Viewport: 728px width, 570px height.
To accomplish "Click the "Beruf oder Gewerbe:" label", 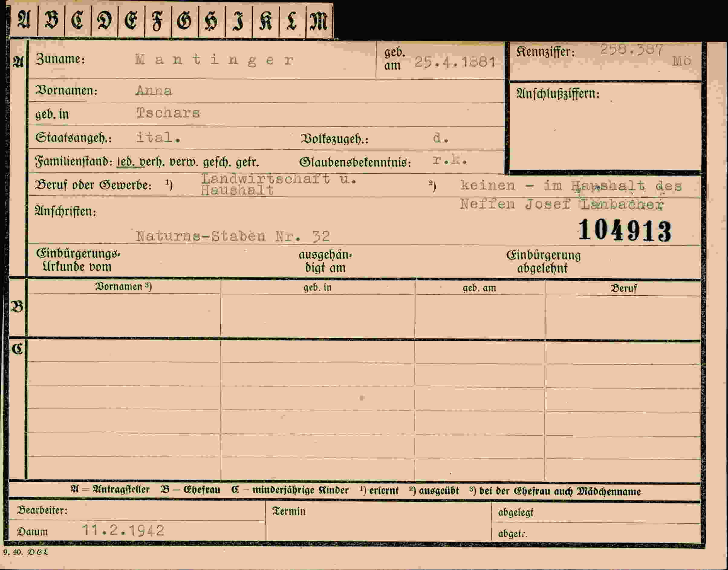I will (93, 185).
